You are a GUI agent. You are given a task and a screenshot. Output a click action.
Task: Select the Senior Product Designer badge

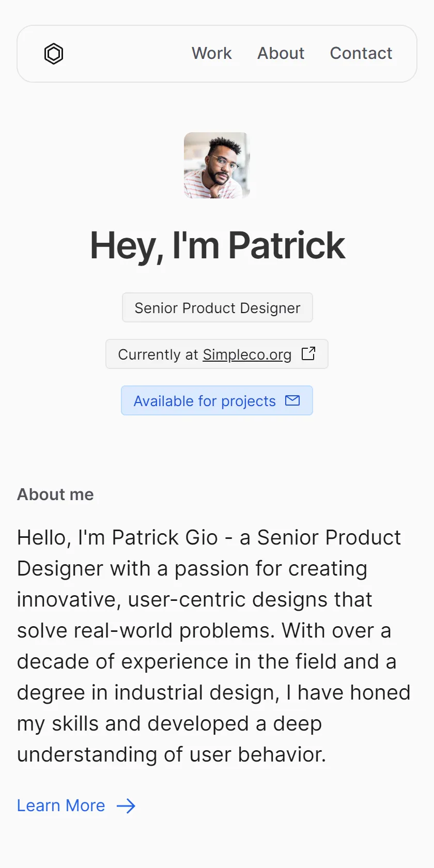pos(217,307)
